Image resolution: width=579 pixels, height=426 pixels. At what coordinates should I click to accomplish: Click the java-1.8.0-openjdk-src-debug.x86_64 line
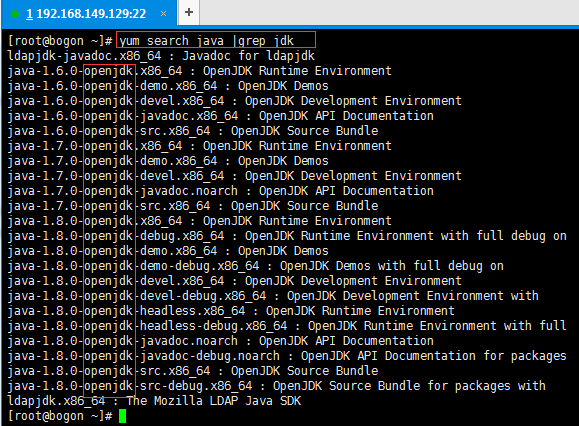277,386
